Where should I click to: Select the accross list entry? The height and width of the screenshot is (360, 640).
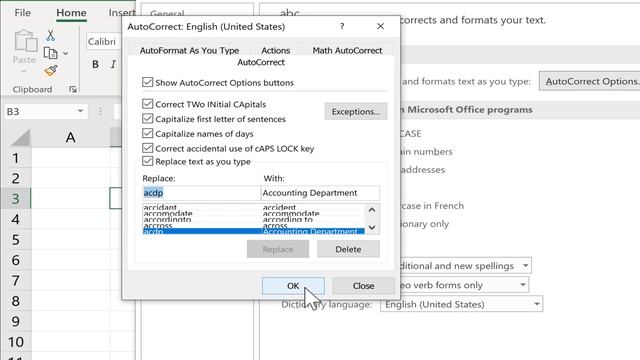[253, 225]
